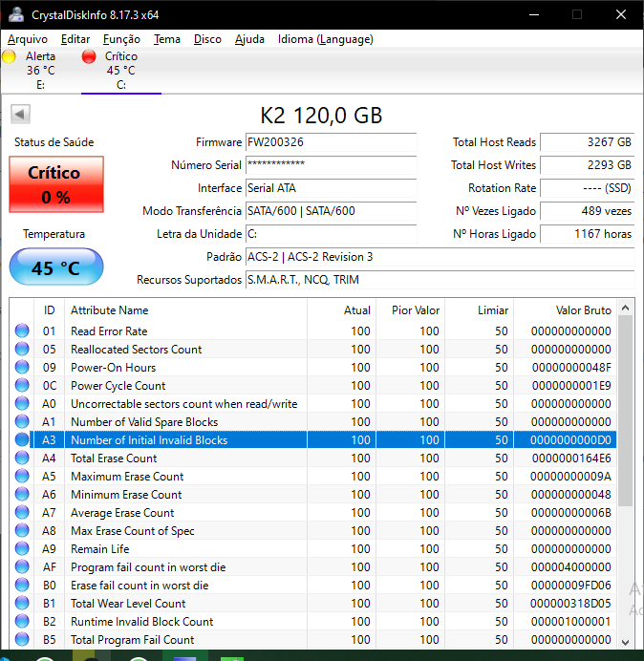Click the Letra da Unidade field
The height and width of the screenshot is (661, 644).
click(x=331, y=234)
